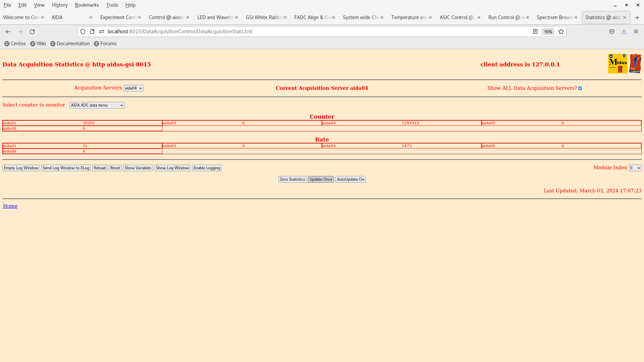Expand the AIDA ADC data items selector
The image size is (644, 362).
pos(97,105)
